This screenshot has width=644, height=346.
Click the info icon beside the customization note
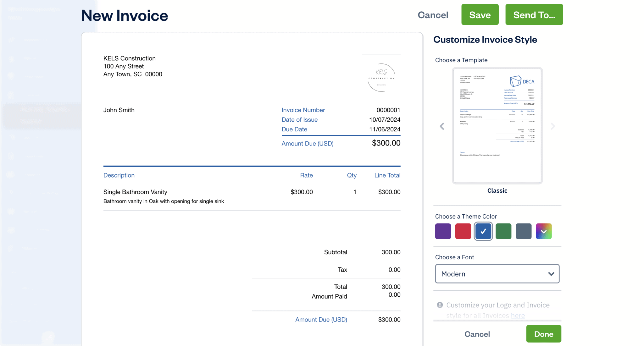[x=439, y=305]
